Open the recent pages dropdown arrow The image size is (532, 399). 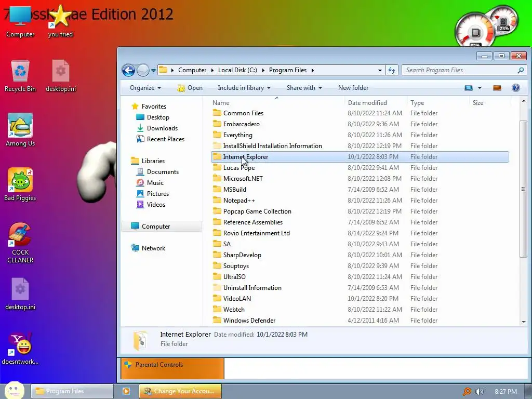pos(153,71)
